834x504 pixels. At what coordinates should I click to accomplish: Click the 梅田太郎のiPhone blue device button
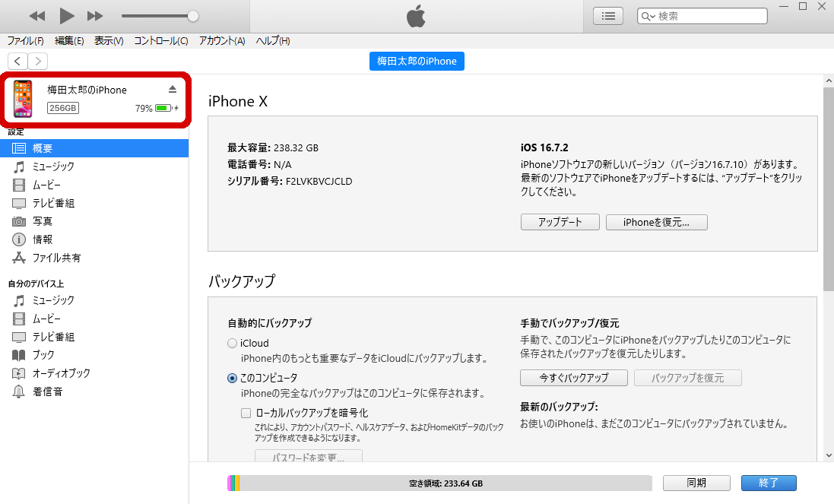tap(417, 61)
